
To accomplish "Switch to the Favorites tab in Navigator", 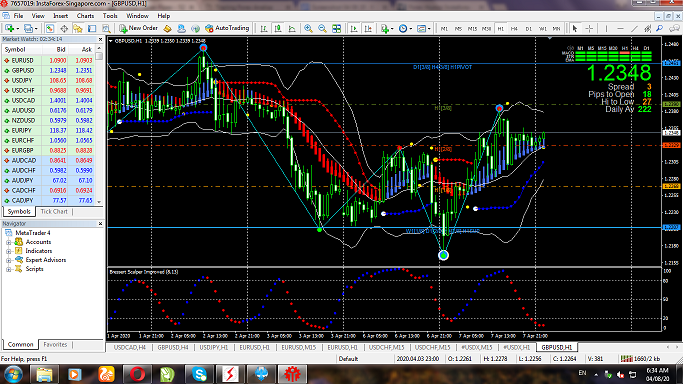I will tap(55, 344).
